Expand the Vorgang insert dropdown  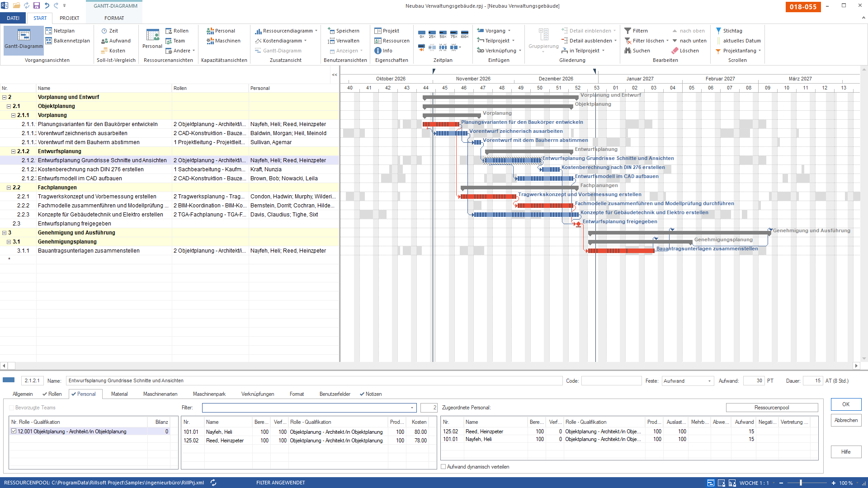(509, 31)
